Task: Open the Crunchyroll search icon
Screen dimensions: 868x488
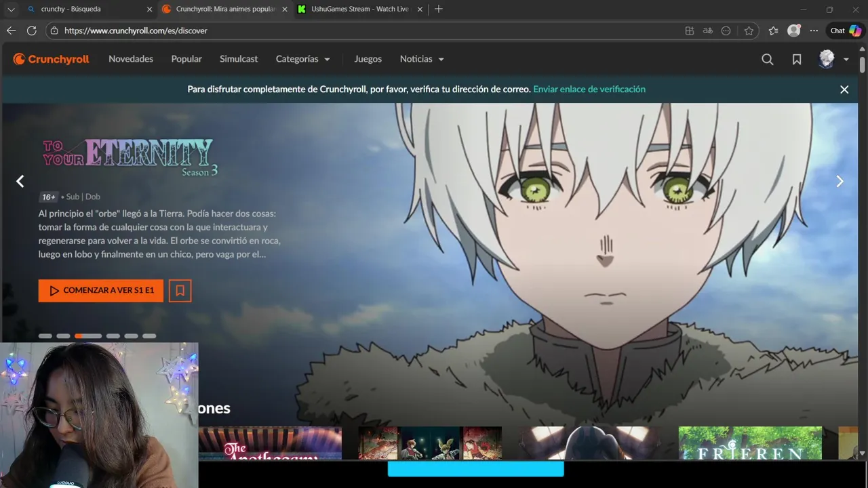Action: pyautogui.click(x=768, y=59)
